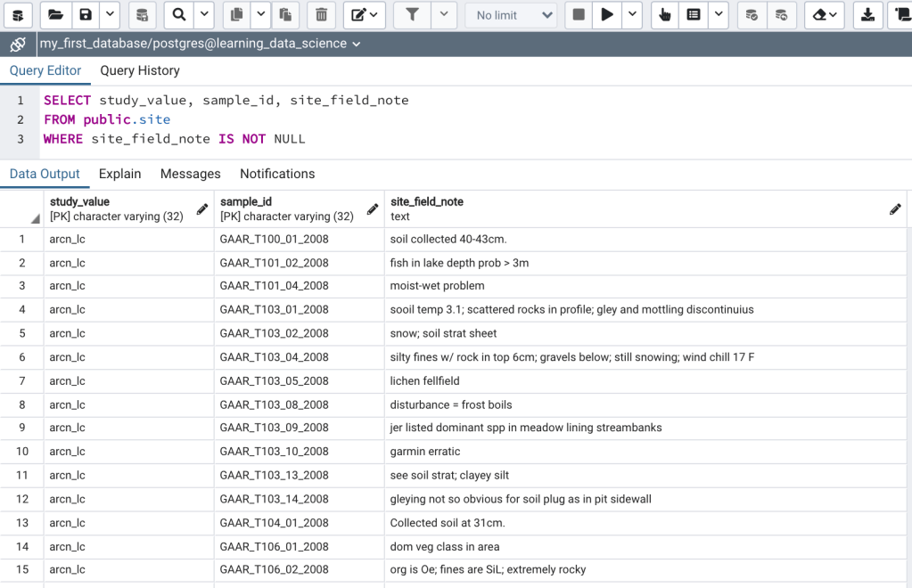Viewport: 912px width, 588px height.
Task: Stop the query with the square icon
Action: (x=579, y=15)
